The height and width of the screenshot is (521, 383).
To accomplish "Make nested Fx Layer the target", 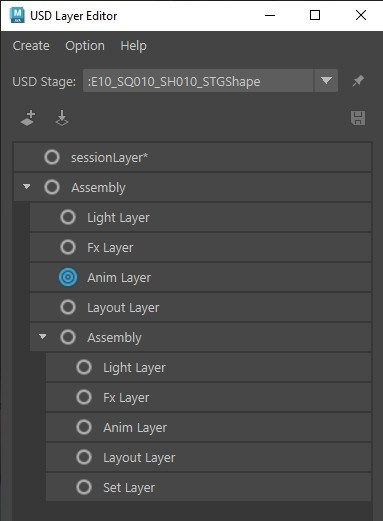I will point(84,397).
